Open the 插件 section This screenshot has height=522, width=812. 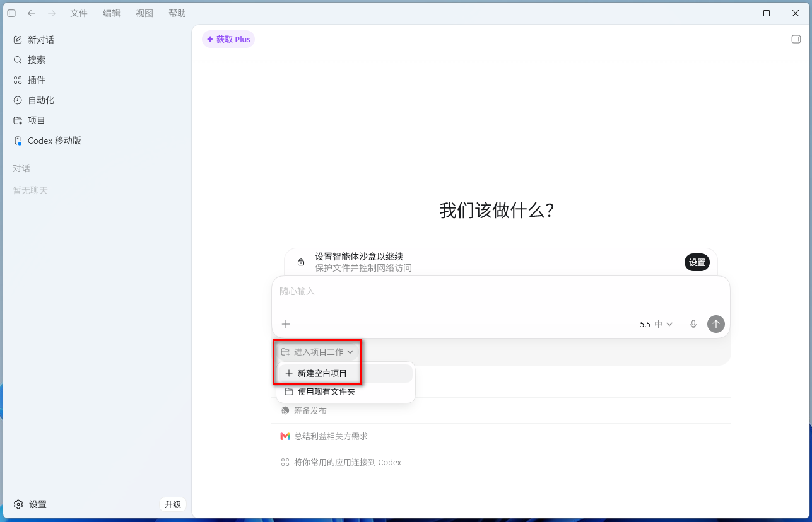click(96, 80)
